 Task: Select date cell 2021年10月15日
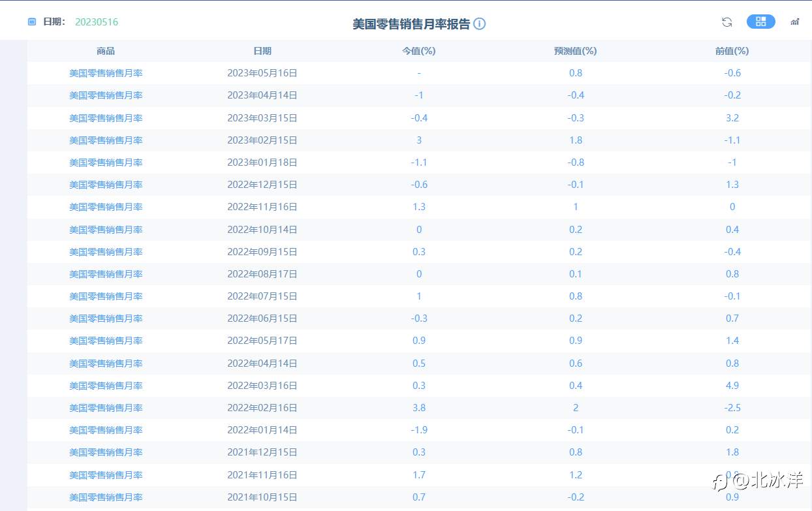[x=262, y=497]
